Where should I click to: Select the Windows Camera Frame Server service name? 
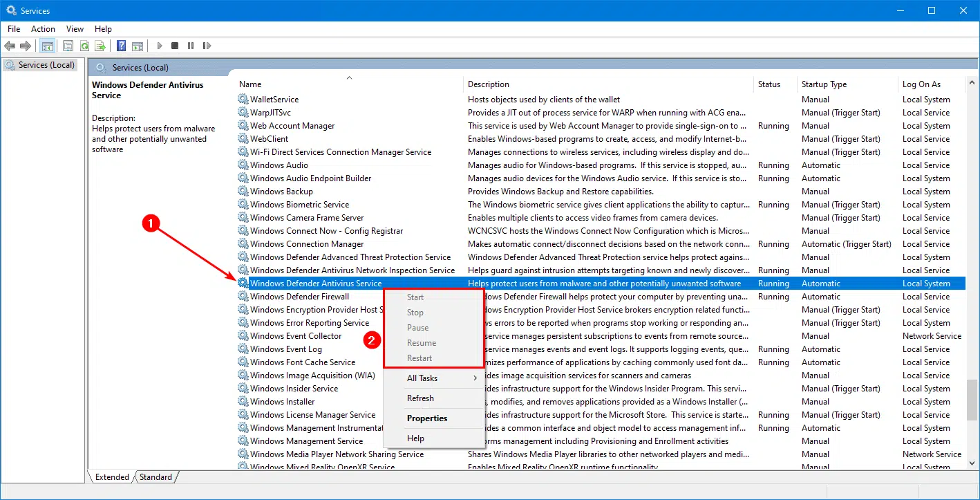point(307,218)
